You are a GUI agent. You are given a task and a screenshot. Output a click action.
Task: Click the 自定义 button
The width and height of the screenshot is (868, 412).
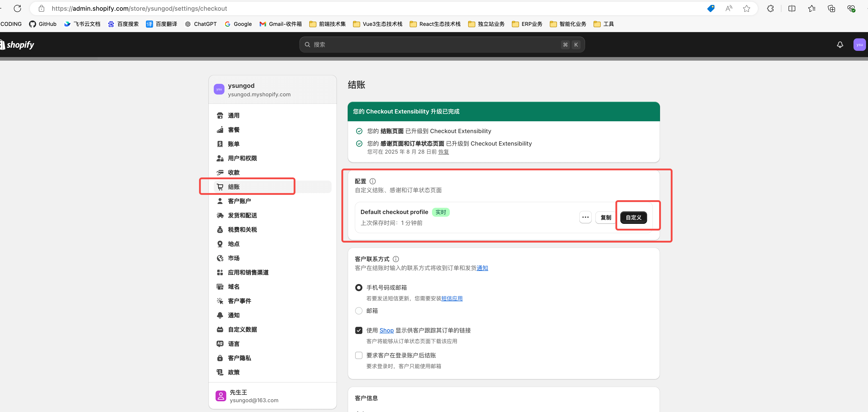tap(633, 217)
